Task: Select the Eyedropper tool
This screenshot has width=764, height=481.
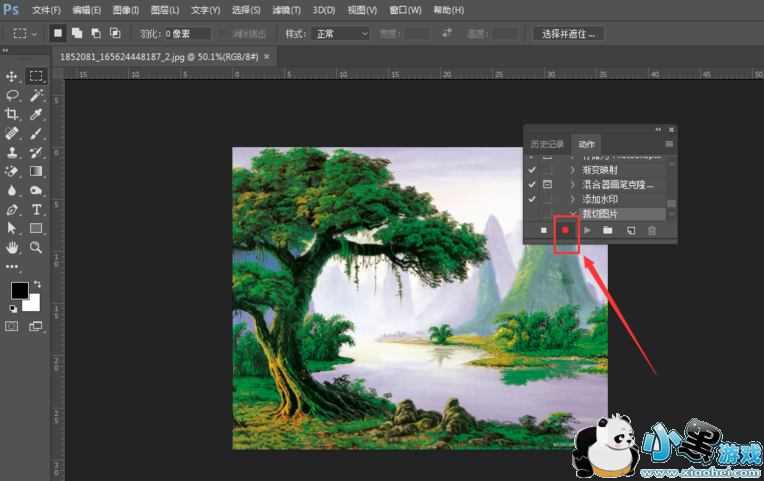Action: (36, 114)
